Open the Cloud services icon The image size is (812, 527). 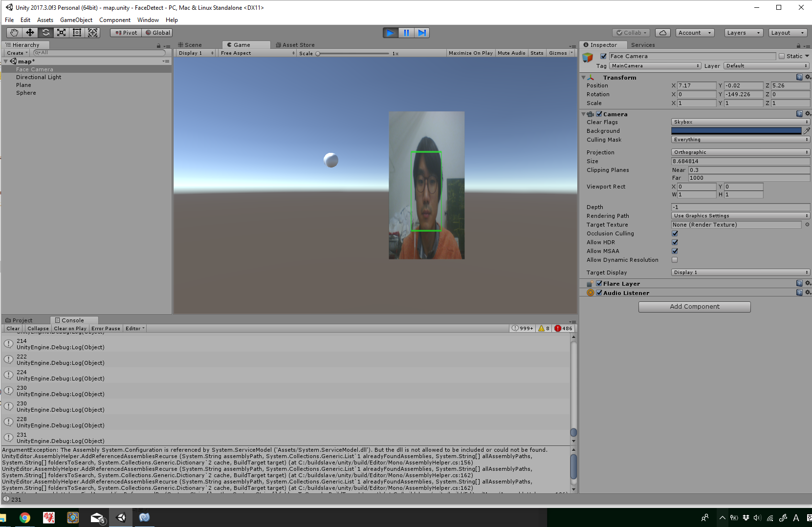coord(662,33)
